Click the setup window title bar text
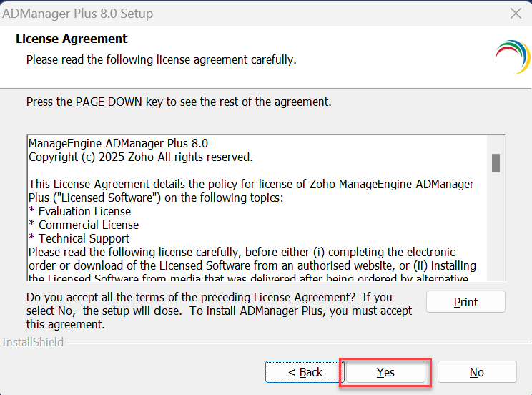This screenshot has height=395, width=532. [x=77, y=14]
